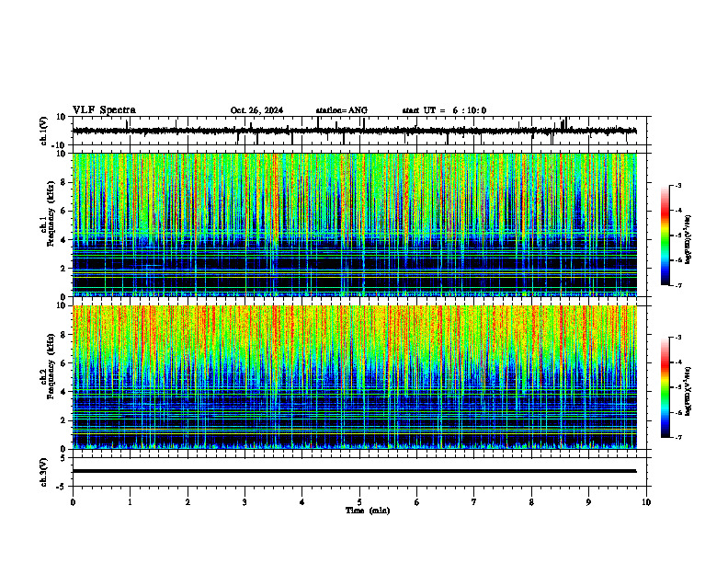
Task: Click the "ch.3(V)" axis label
Action: point(43,473)
